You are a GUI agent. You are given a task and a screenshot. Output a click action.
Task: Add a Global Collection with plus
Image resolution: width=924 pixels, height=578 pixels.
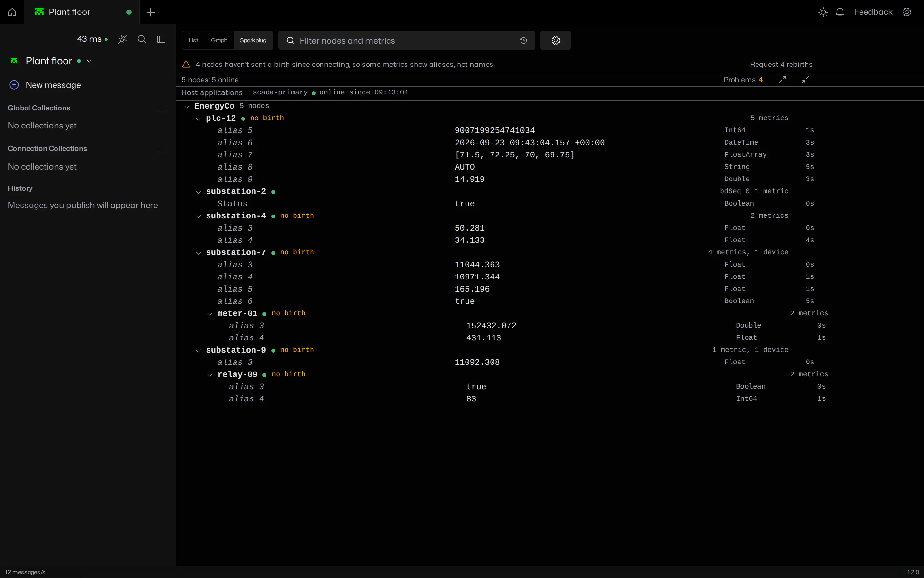(161, 108)
